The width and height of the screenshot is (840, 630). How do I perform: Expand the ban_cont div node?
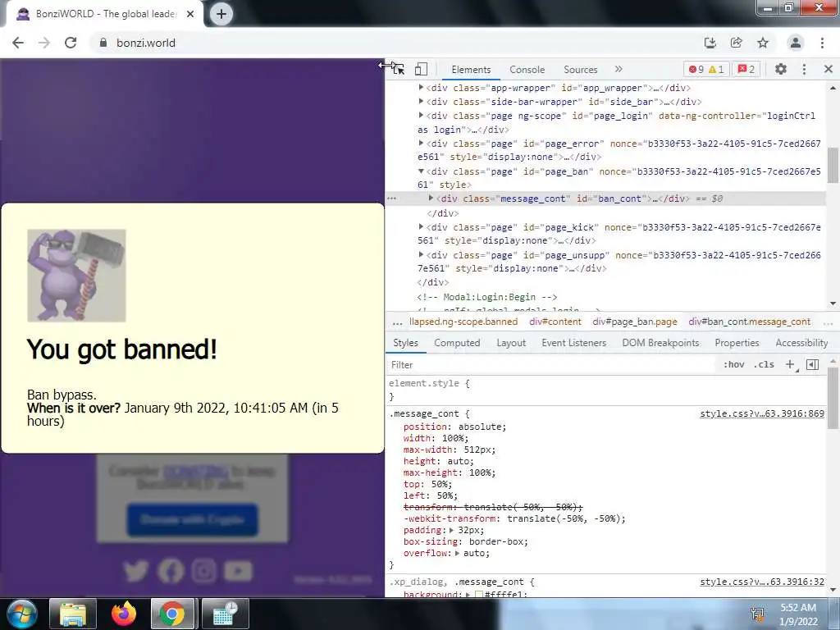point(431,199)
